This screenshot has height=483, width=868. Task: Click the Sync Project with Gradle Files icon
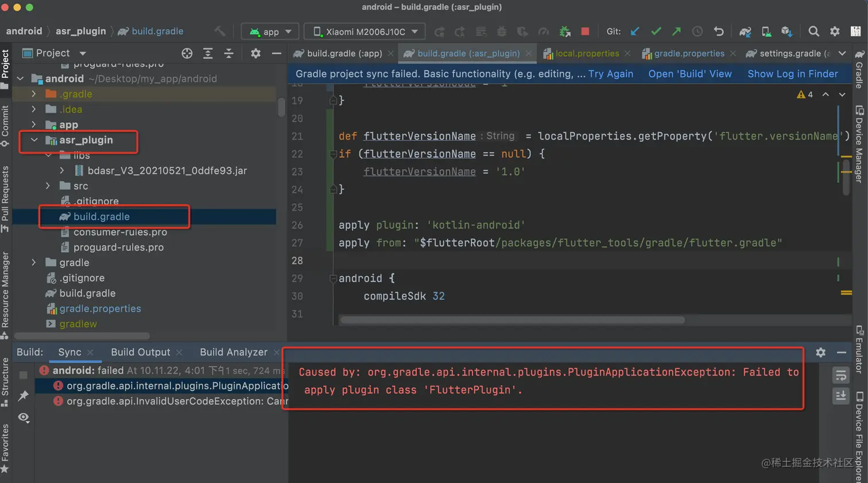[x=745, y=32]
